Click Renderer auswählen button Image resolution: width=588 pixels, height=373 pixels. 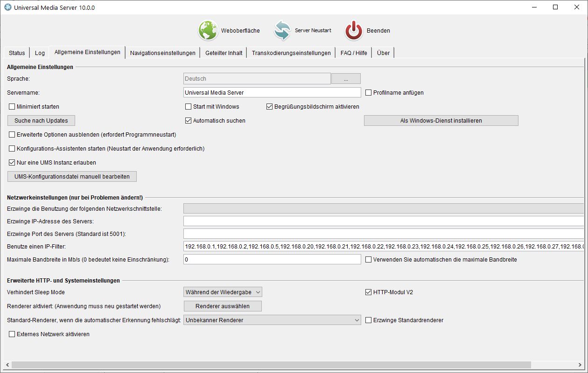223,306
